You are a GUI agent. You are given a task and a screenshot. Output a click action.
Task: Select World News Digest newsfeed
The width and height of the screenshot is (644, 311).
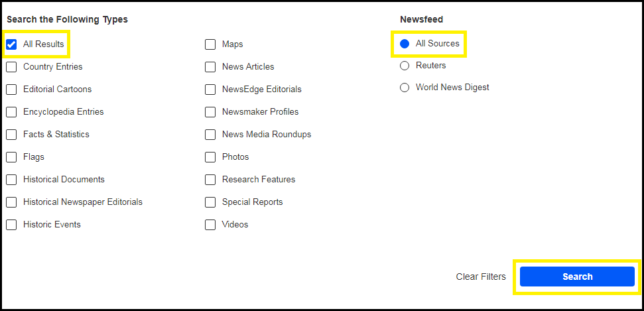pos(405,88)
